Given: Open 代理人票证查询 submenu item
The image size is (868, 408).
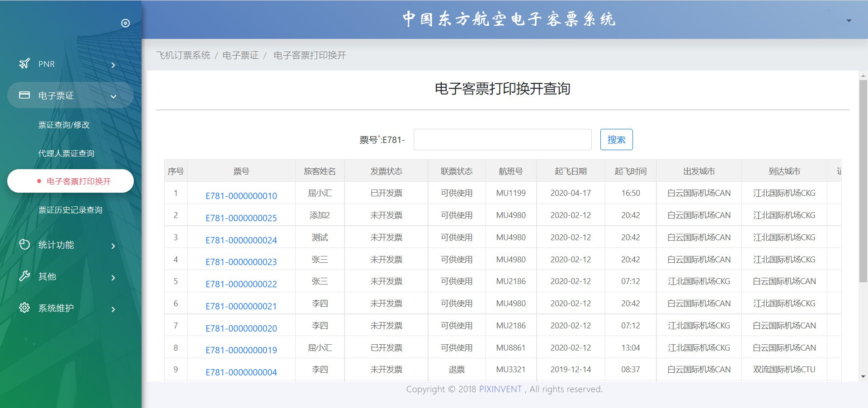Looking at the screenshot, I should (66, 153).
